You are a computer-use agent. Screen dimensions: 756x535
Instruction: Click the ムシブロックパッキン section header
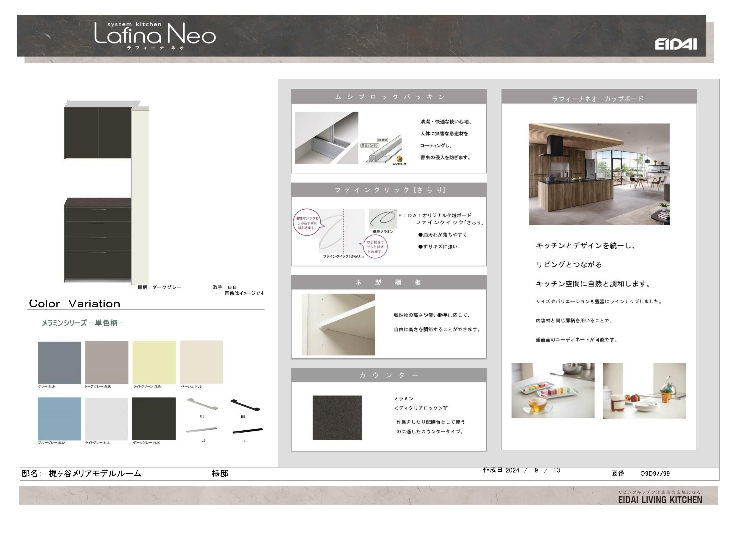pyautogui.click(x=389, y=97)
